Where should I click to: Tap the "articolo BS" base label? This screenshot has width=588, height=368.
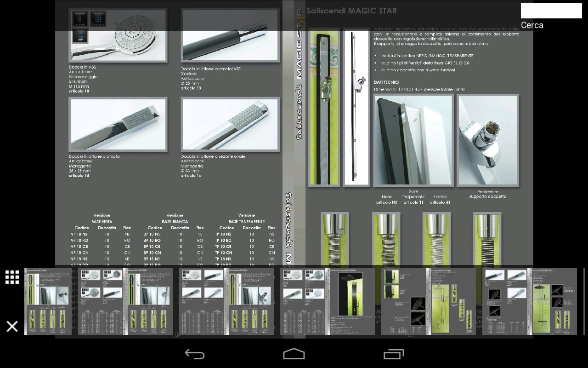pos(440,202)
